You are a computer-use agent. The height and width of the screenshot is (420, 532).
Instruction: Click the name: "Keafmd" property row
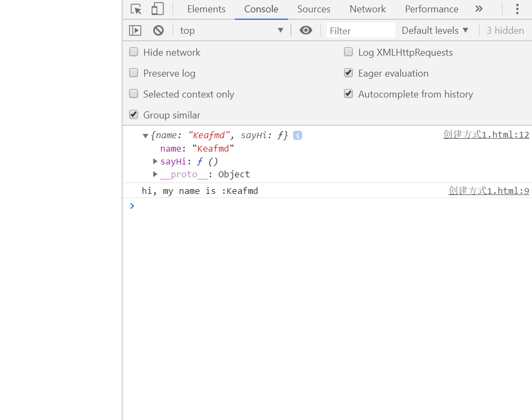pyautogui.click(x=197, y=148)
